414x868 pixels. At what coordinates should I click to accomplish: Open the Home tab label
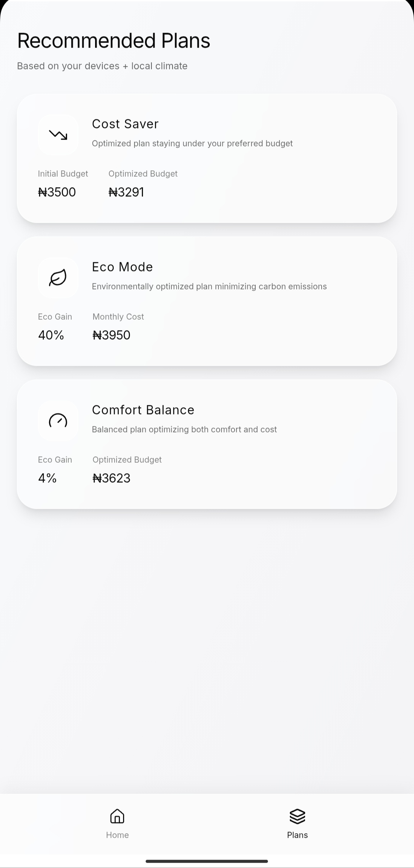(x=117, y=835)
